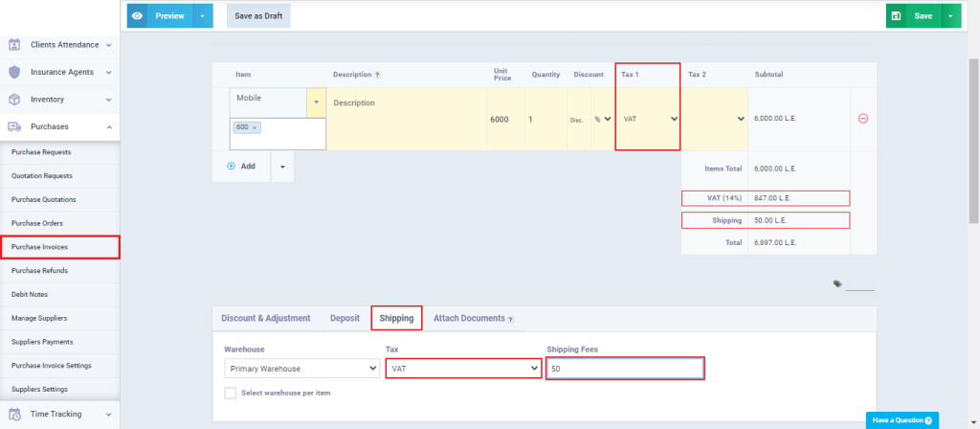The width and height of the screenshot is (980, 429).
Task: Click the tag icon below totals
Action: pyautogui.click(x=837, y=283)
